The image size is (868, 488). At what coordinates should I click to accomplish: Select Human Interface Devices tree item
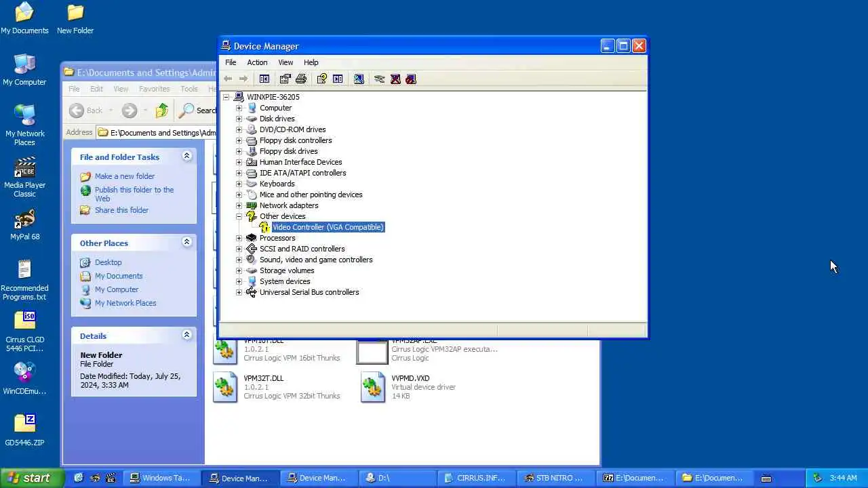[x=300, y=162]
